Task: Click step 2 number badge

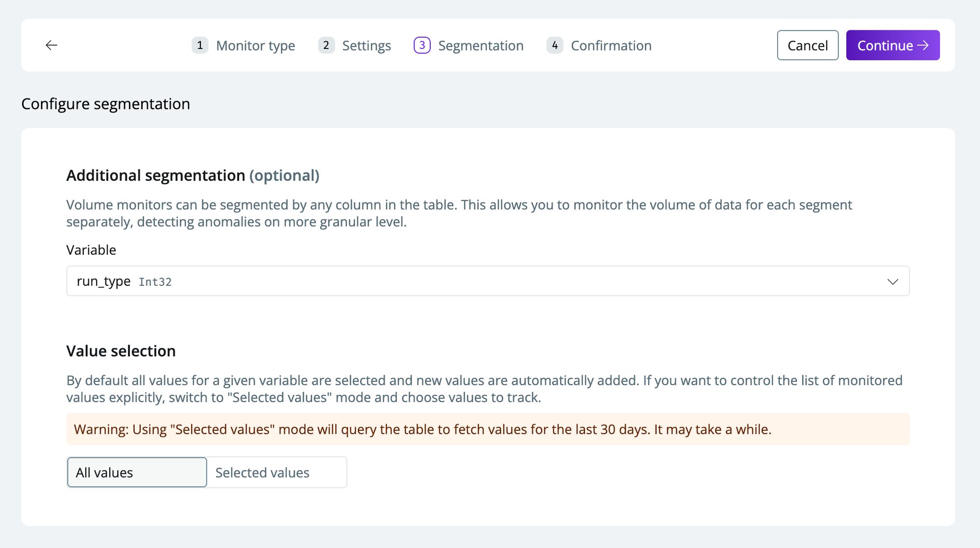Action: click(326, 45)
